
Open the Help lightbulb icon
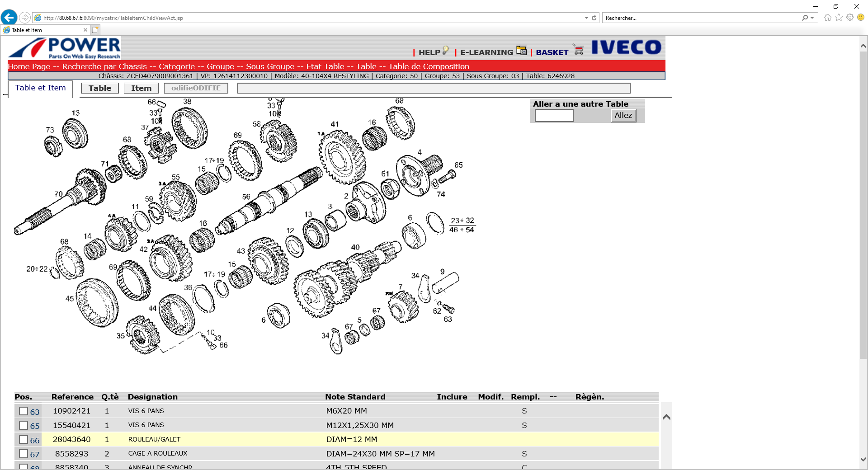[x=446, y=51]
